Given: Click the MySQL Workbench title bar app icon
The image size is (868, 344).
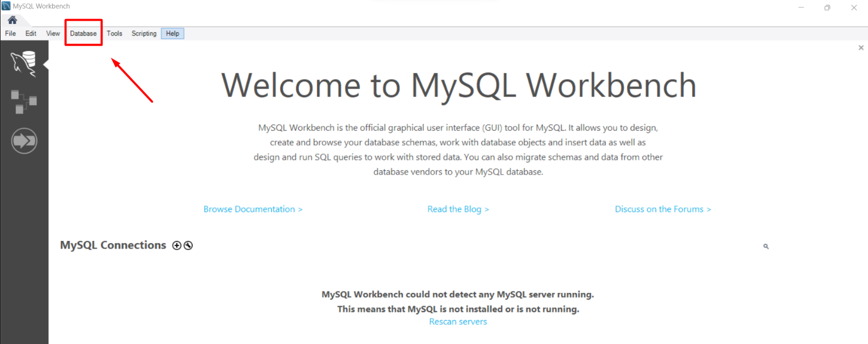Looking at the screenshot, I should pos(6,6).
